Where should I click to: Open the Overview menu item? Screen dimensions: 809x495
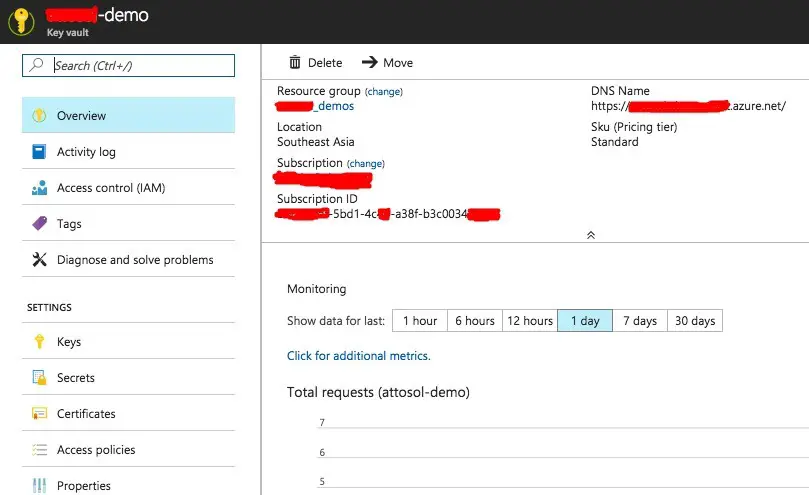[x=128, y=115]
